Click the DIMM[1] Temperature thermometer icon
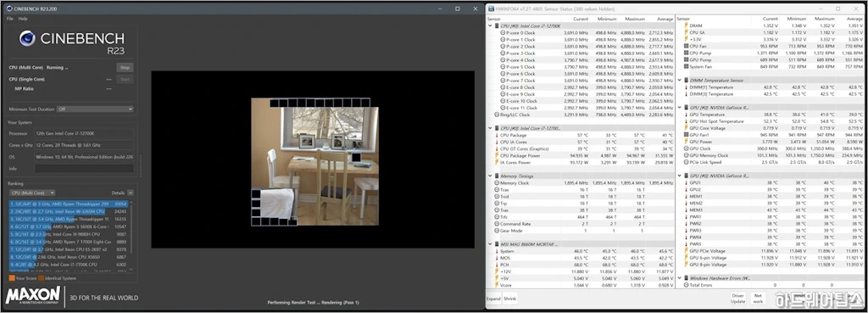The width and height of the screenshot is (868, 313). (x=687, y=87)
